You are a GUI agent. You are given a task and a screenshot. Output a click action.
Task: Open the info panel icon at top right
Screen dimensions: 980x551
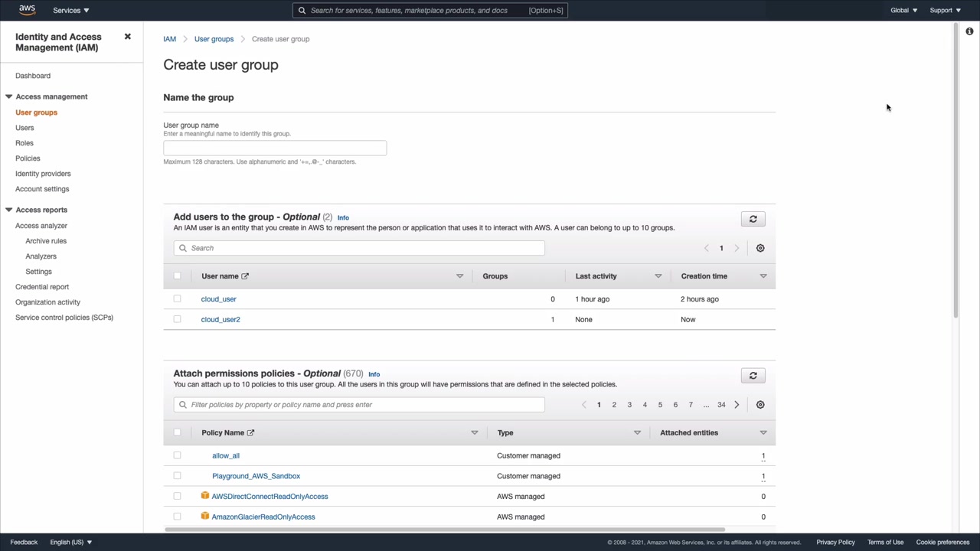pos(969,31)
